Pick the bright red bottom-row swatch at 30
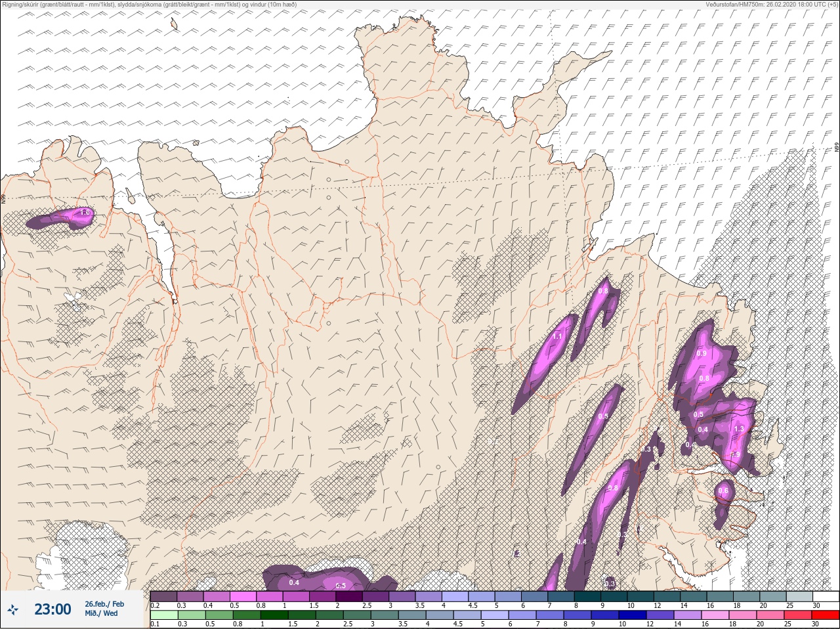Image resolution: width=840 pixels, height=629 pixels. click(826, 615)
